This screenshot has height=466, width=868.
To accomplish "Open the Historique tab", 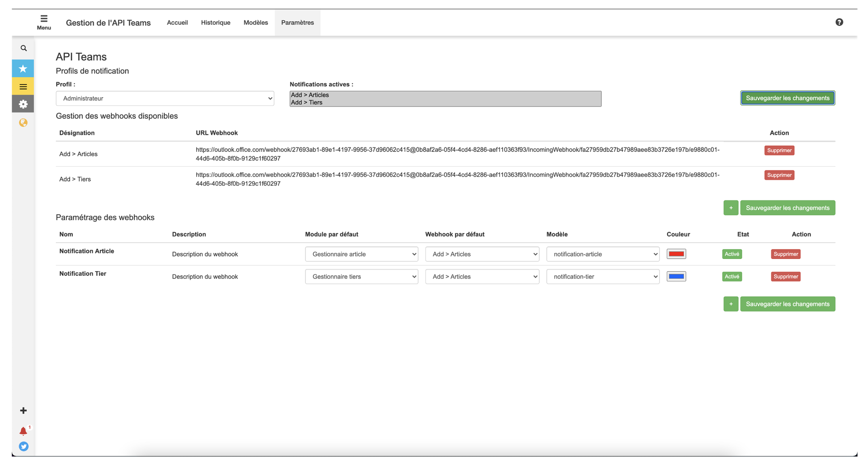I will [x=216, y=23].
